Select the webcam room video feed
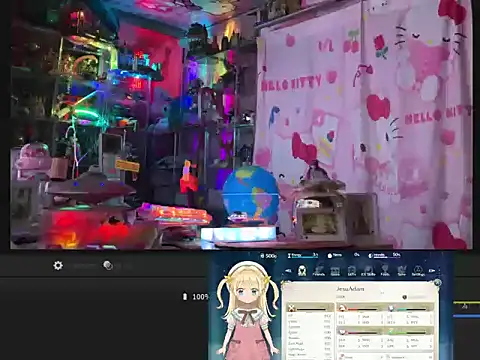Viewport: 480px width, 360px height. point(241,124)
